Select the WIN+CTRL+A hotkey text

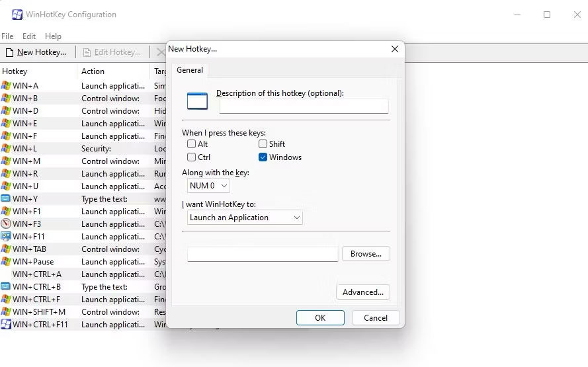coord(37,274)
